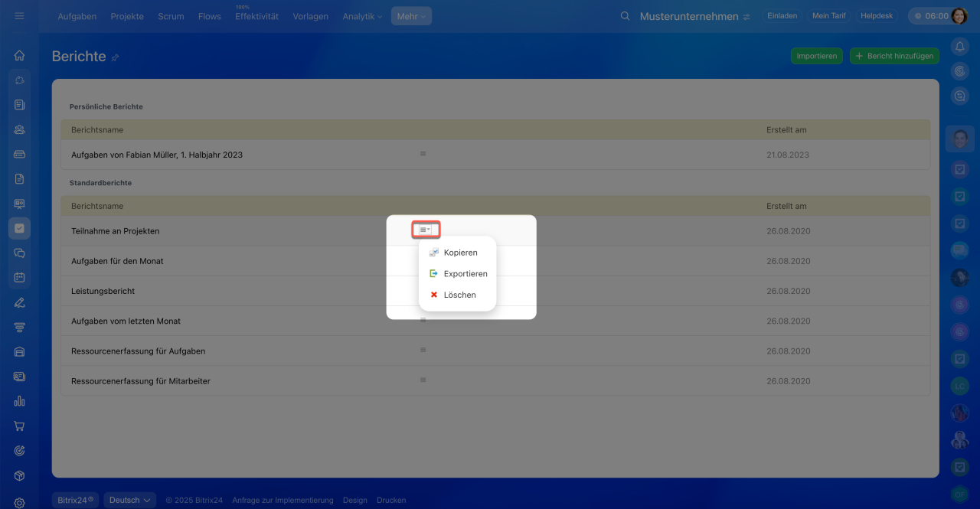Open the presentation board sidebar icon
The width and height of the screenshot is (980, 509).
click(x=19, y=204)
